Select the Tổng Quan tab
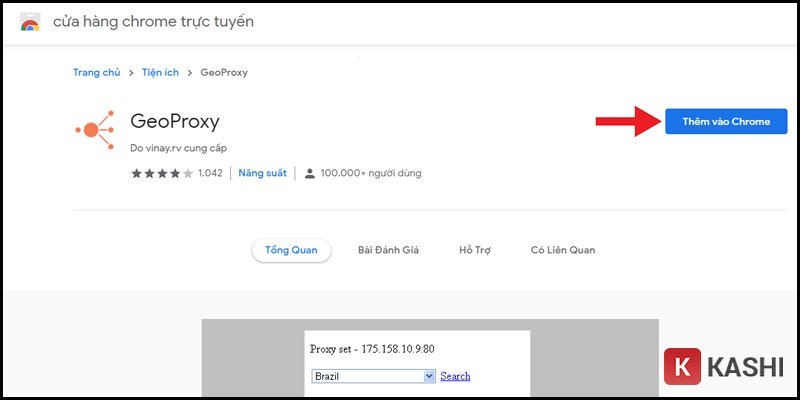The height and width of the screenshot is (400, 800). point(291,250)
